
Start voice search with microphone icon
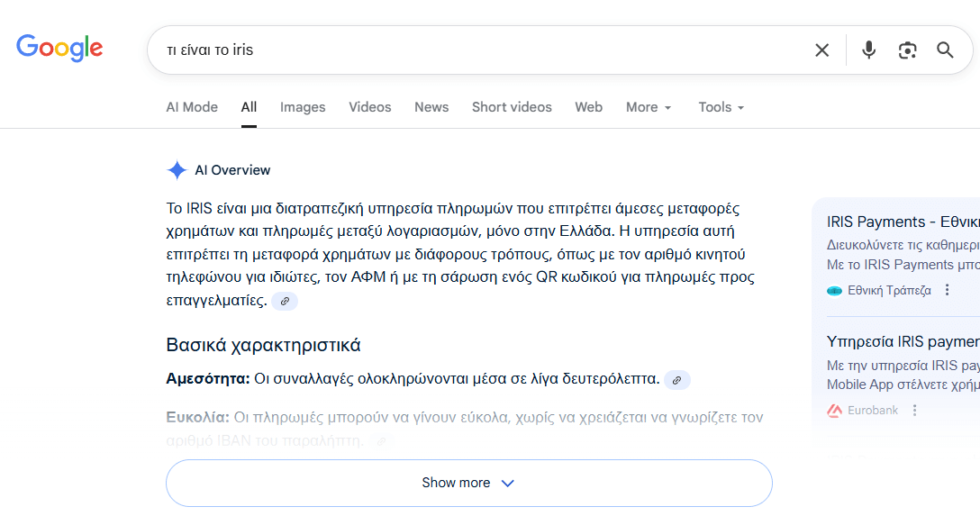click(x=868, y=50)
